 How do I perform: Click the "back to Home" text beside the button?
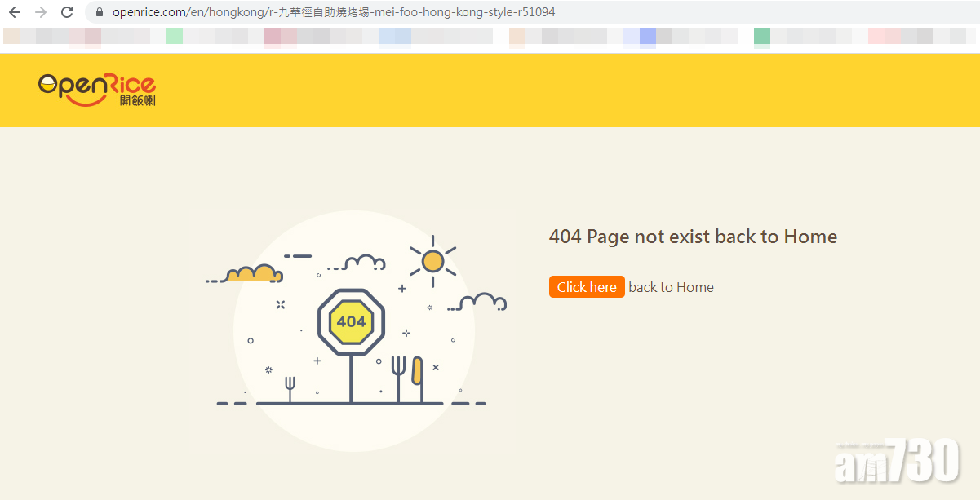(x=671, y=287)
